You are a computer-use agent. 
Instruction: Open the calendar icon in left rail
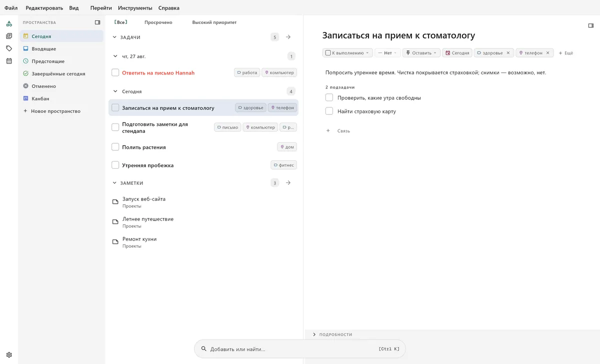pyautogui.click(x=9, y=61)
